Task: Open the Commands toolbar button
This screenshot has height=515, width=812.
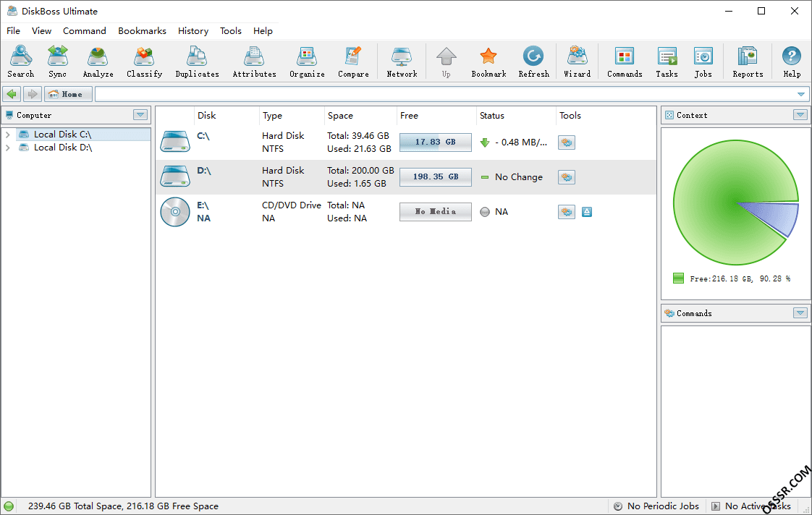Action: coord(625,61)
